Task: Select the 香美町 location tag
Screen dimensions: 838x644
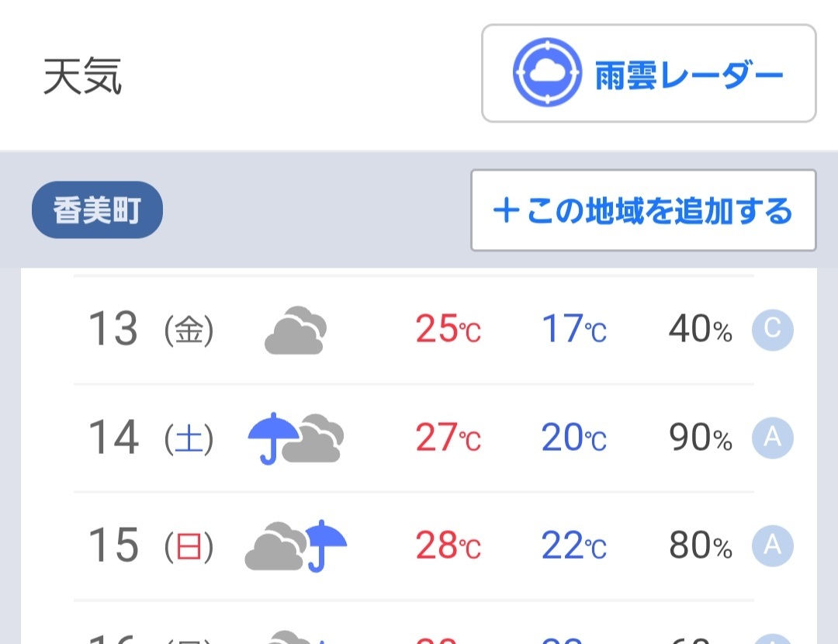Action: coord(97,209)
